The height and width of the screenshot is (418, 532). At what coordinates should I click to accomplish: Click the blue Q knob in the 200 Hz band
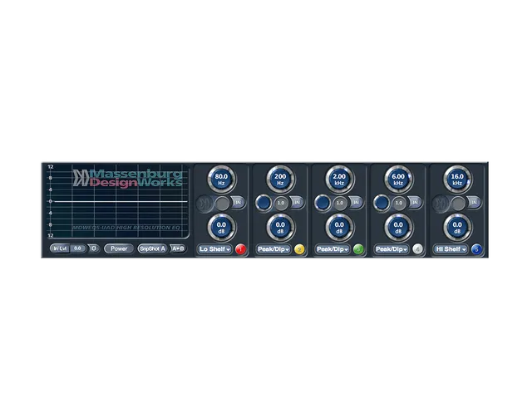point(264,203)
